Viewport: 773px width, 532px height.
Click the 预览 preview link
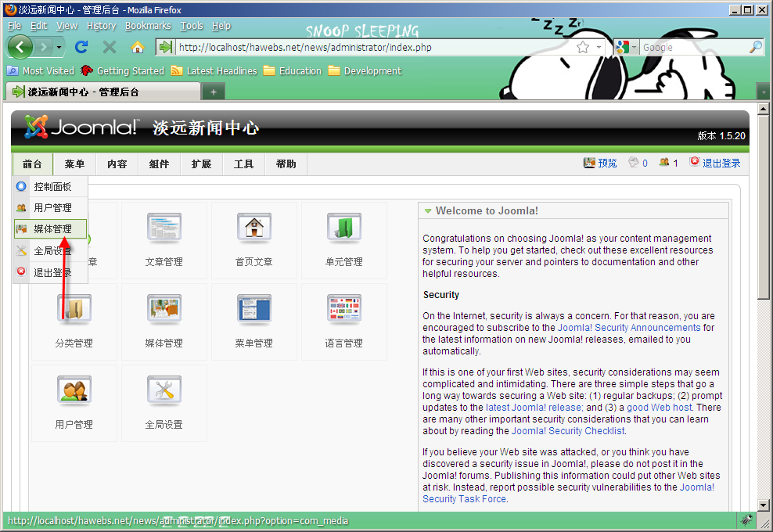point(606,164)
